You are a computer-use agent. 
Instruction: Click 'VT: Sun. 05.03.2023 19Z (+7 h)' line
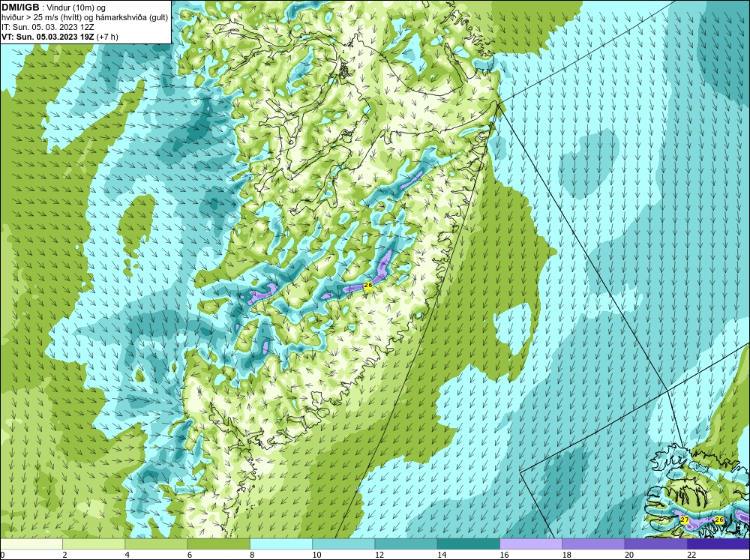point(60,36)
